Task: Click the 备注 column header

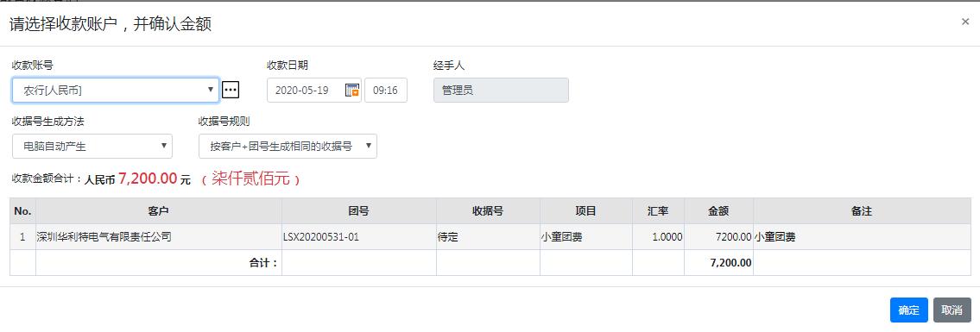Action: (862, 211)
